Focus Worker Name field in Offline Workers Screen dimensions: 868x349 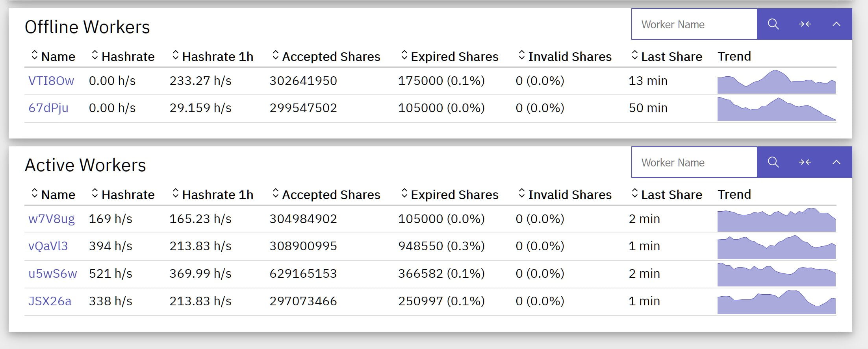tap(694, 24)
